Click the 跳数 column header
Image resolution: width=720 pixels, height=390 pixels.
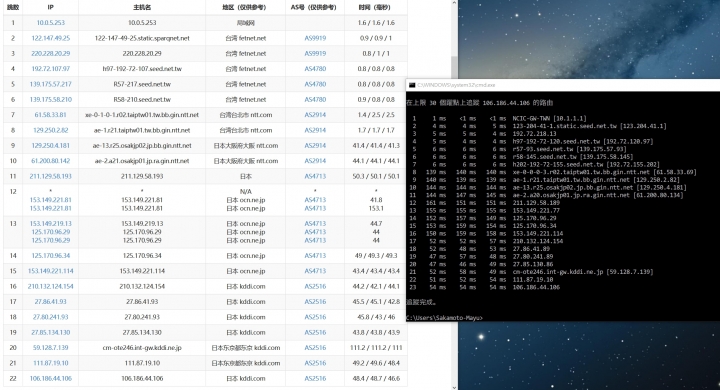(x=13, y=7)
